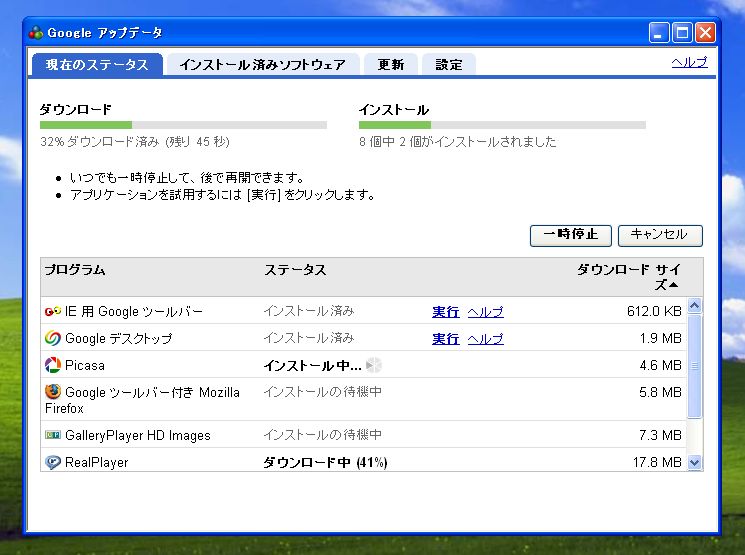
Task: Click the RealPlayer icon
Action: [x=53, y=462]
